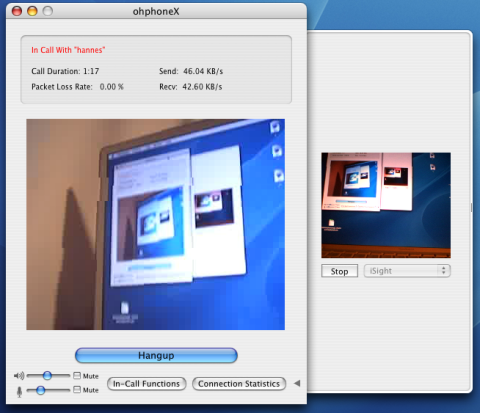
Task: Click the gray zoom button in title bar
Action: point(48,11)
